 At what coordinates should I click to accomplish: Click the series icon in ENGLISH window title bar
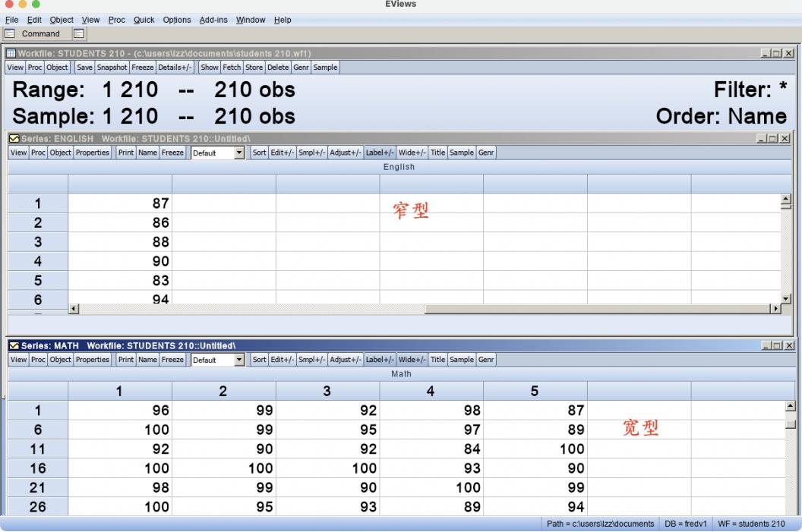(x=14, y=139)
